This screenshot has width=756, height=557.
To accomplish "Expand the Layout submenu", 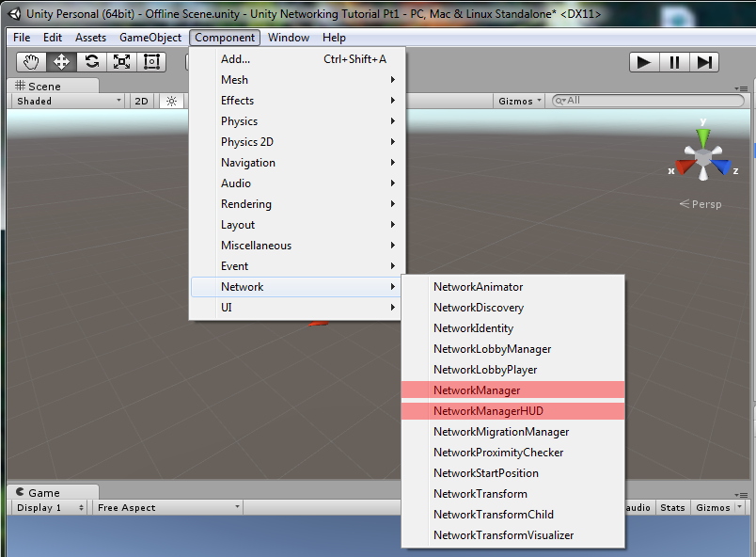I will click(296, 225).
